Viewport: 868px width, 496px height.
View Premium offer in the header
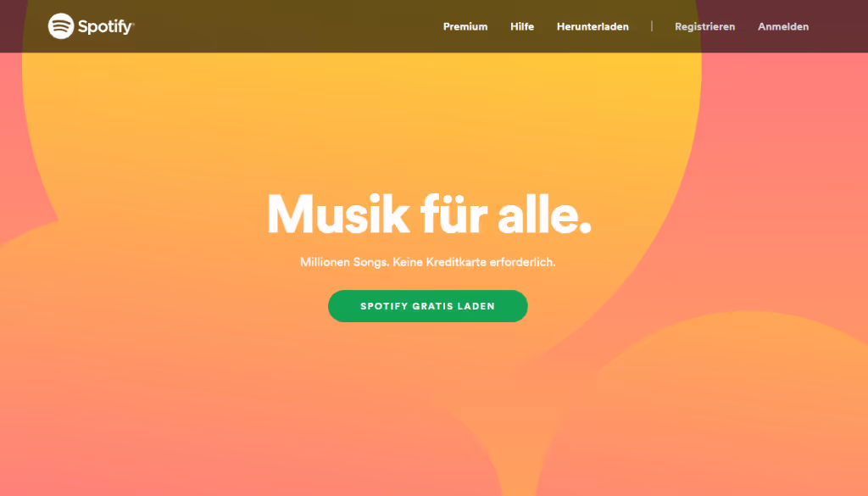pyautogui.click(x=465, y=26)
